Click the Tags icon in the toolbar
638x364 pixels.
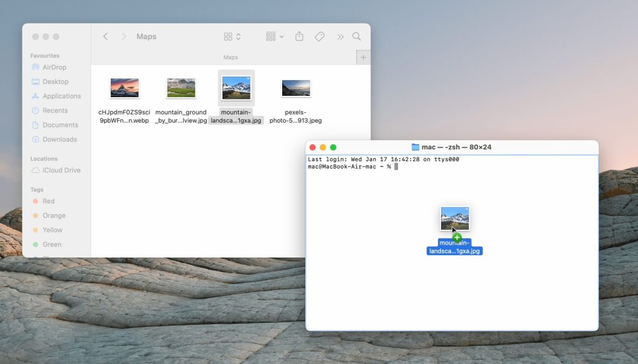click(x=320, y=36)
